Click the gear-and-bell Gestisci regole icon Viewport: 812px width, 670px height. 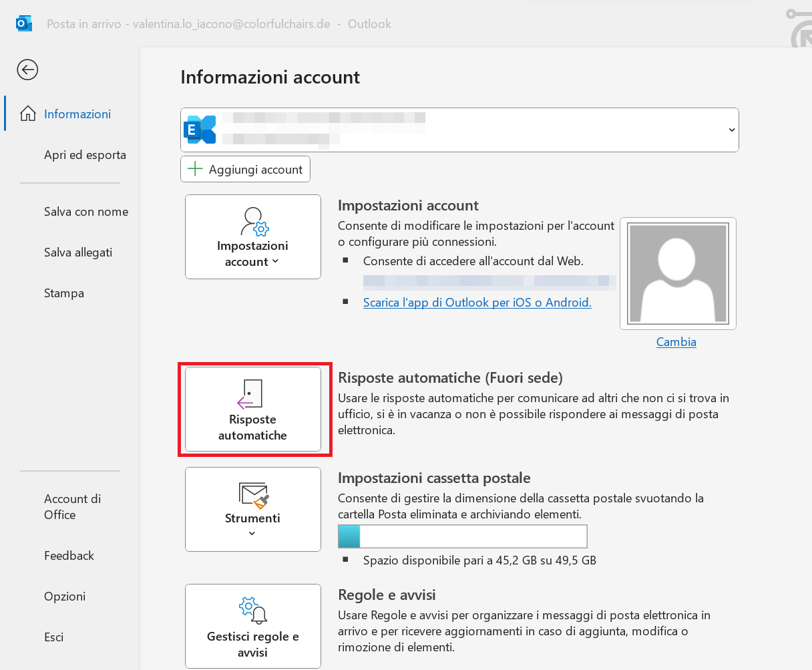pos(252,610)
